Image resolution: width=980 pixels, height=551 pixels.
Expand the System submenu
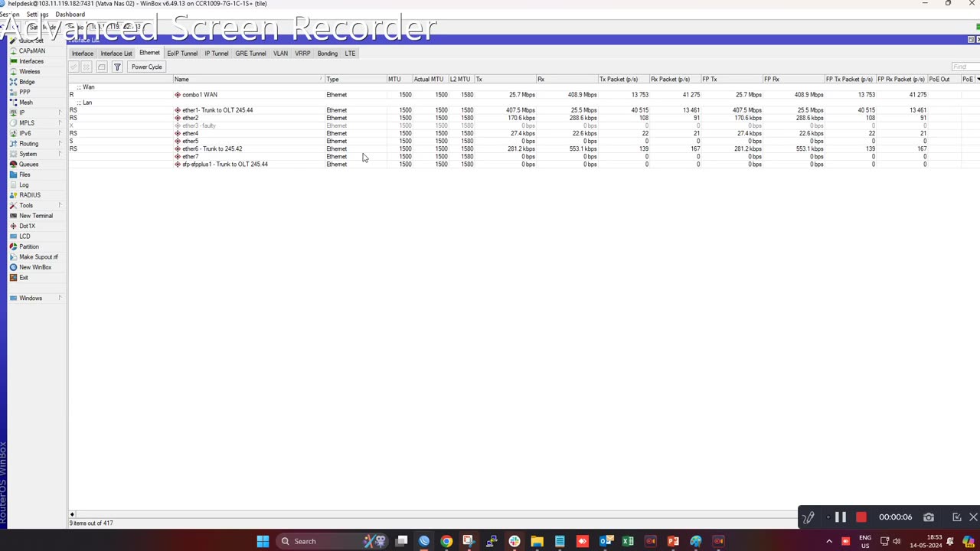pyautogui.click(x=60, y=154)
